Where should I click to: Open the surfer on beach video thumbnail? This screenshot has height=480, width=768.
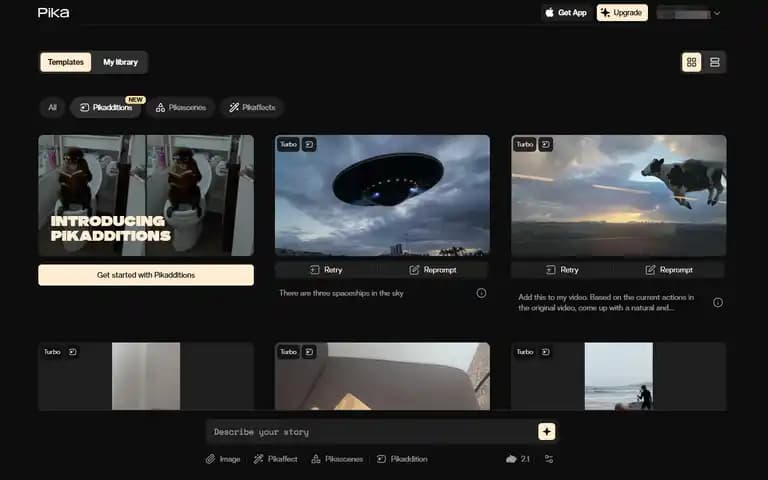(619, 376)
